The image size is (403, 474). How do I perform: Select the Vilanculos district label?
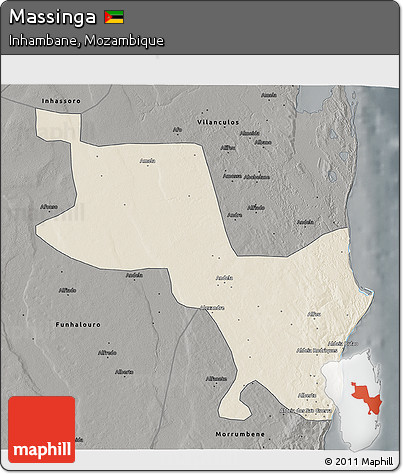tap(218, 122)
